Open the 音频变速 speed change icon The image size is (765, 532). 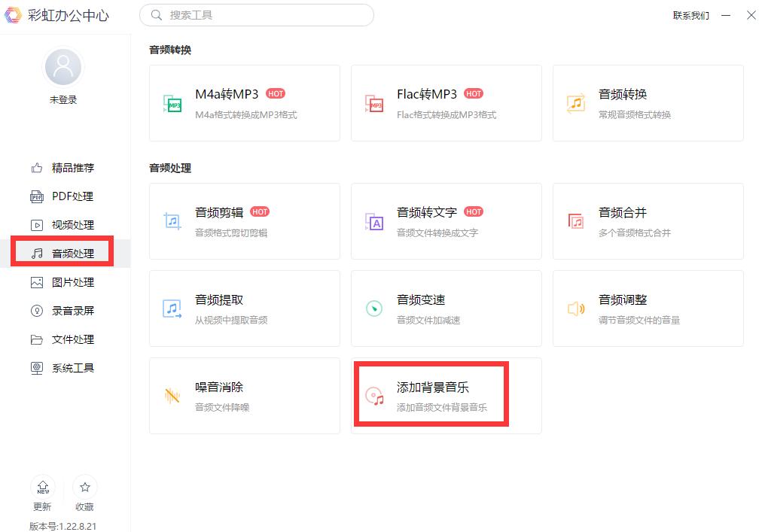pos(373,309)
